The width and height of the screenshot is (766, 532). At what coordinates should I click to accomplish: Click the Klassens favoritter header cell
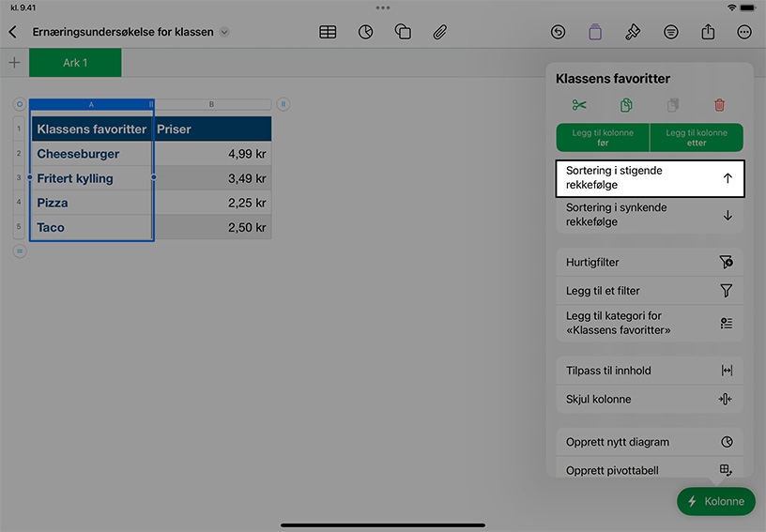91,129
